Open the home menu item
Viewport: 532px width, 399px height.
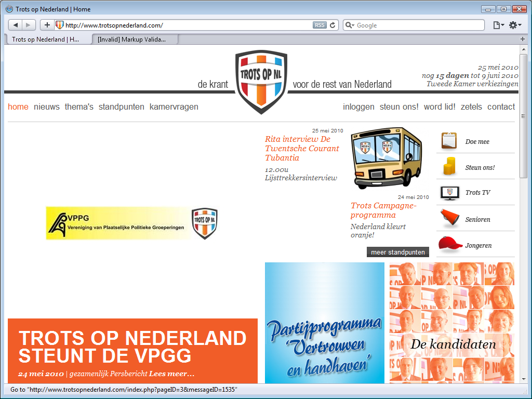18,107
